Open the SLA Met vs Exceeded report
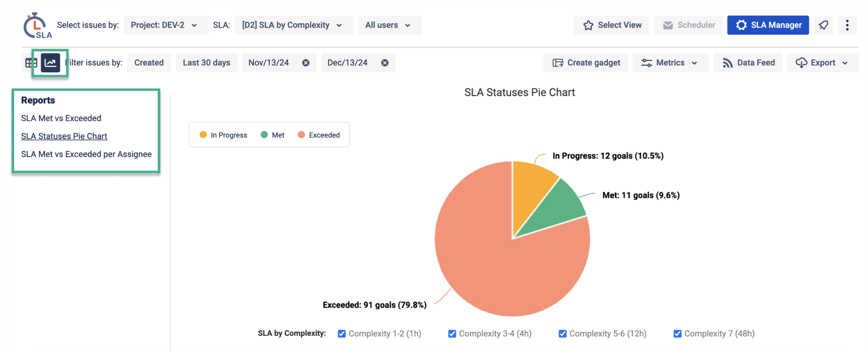The width and height of the screenshot is (868, 351). 61,118
